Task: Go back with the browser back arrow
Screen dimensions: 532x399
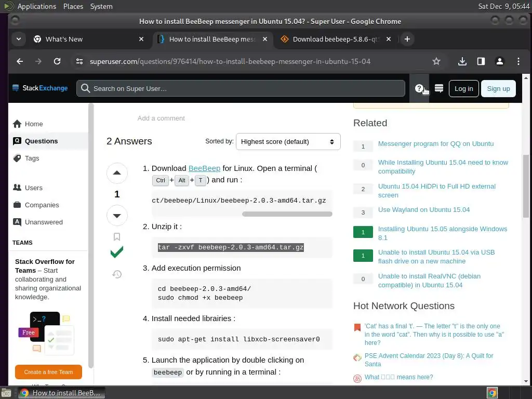Action: (x=20, y=61)
